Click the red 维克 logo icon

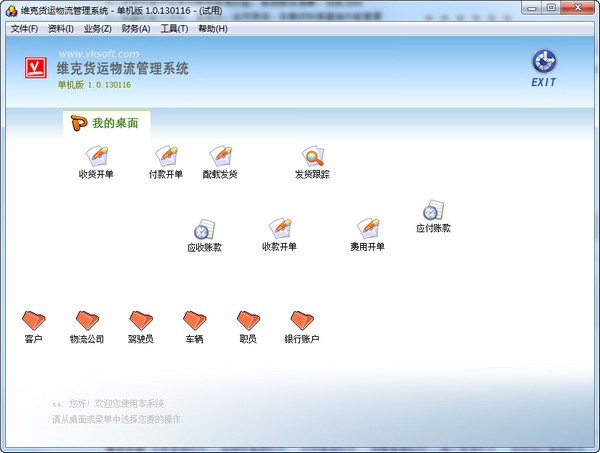coord(36,68)
